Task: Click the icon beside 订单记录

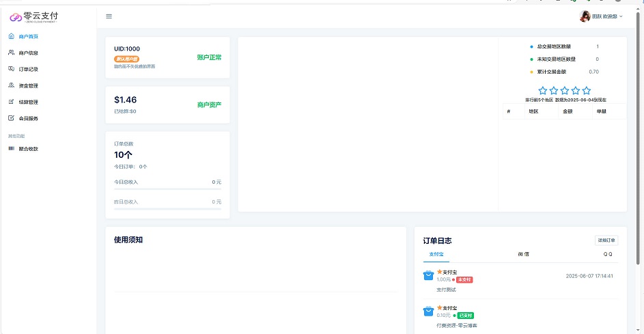Action: pos(11,69)
